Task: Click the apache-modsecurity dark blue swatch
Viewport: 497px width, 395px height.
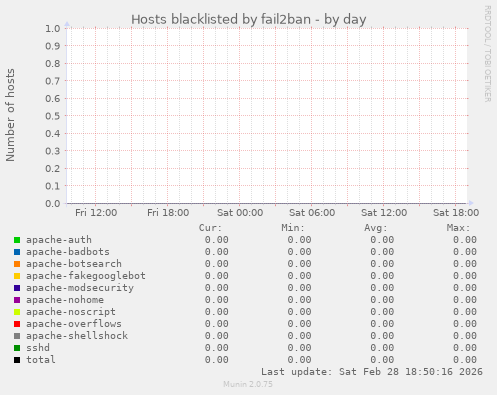Action: (17, 288)
